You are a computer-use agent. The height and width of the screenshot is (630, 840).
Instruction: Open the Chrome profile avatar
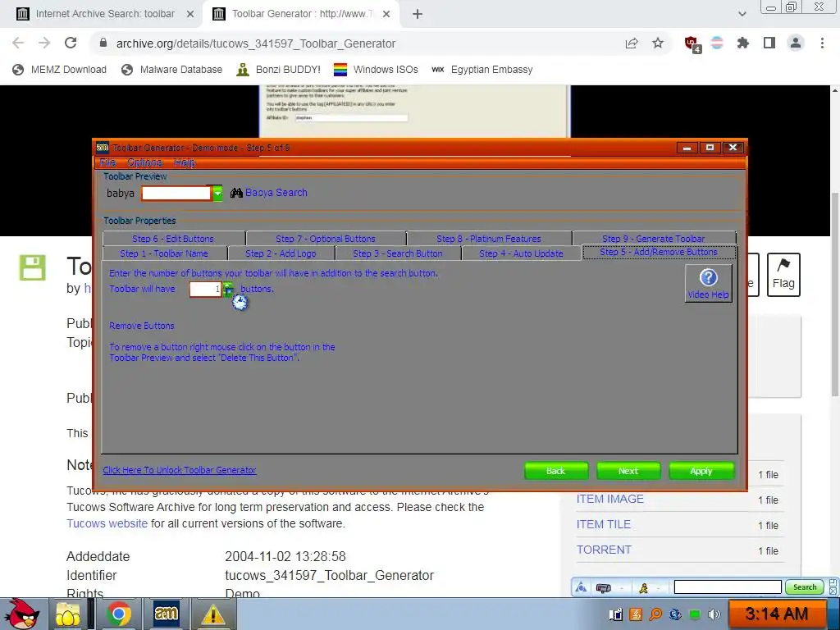tap(796, 43)
